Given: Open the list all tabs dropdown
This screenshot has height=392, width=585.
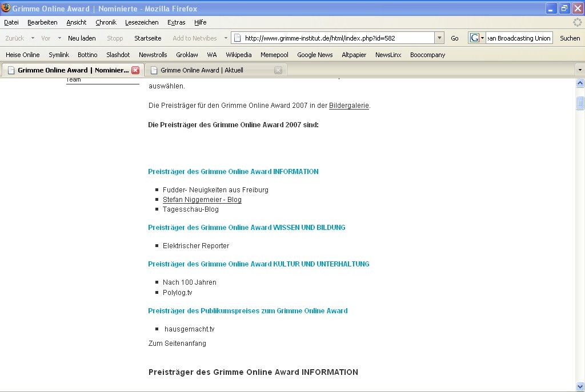Looking at the screenshot, I should (580, 70).
